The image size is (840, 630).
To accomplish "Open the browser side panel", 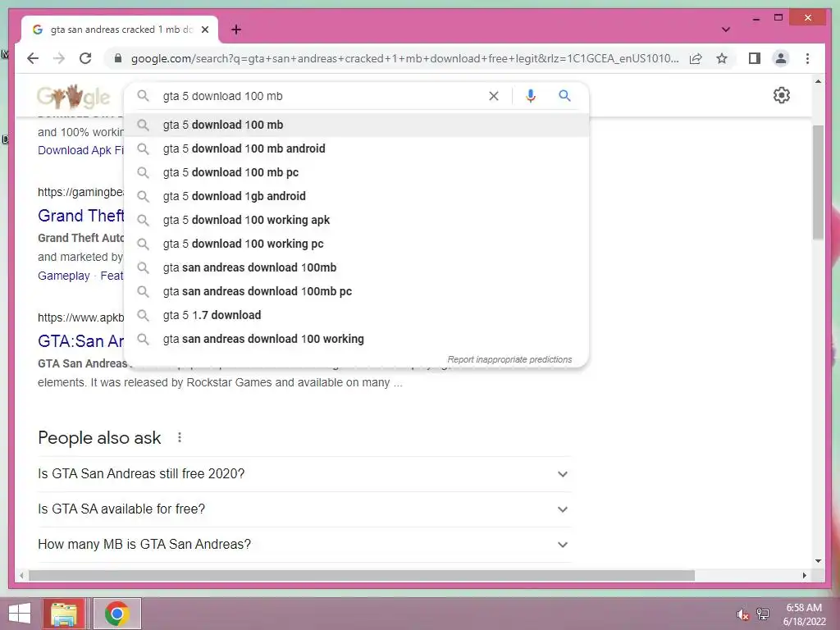I will [x=755, y=58].
